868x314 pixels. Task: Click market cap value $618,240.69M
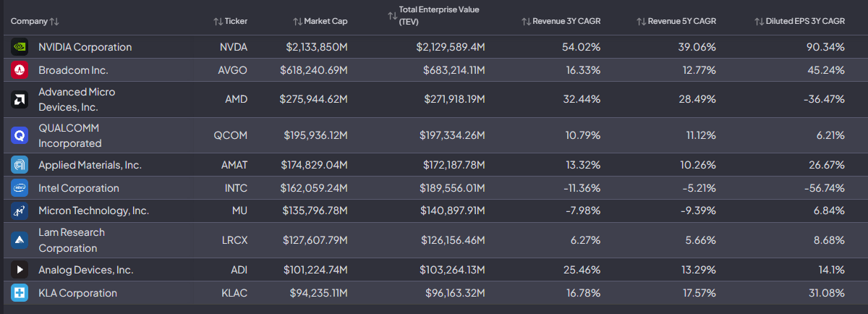coord(314,70)
